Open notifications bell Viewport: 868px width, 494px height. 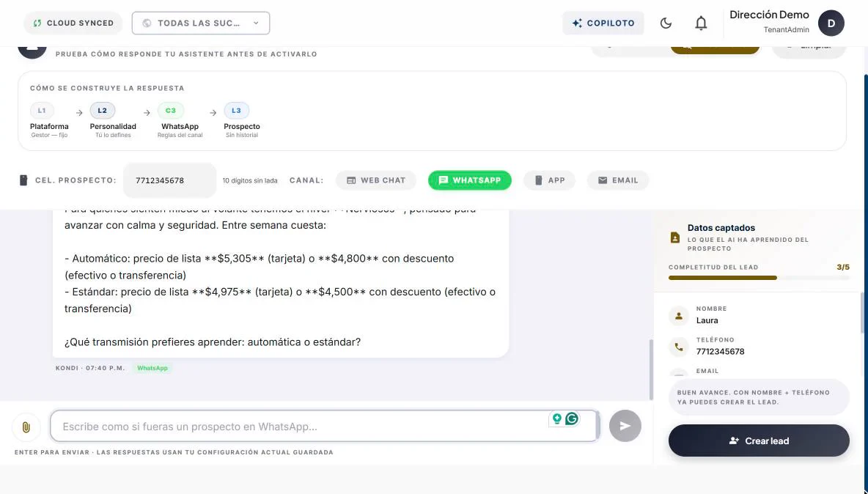[x=701, y=23]
